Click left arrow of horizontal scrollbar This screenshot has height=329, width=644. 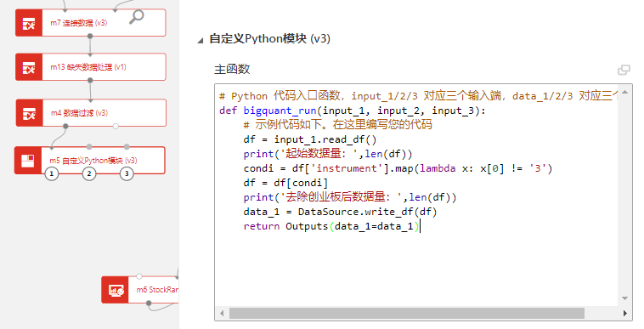[222, 314]
